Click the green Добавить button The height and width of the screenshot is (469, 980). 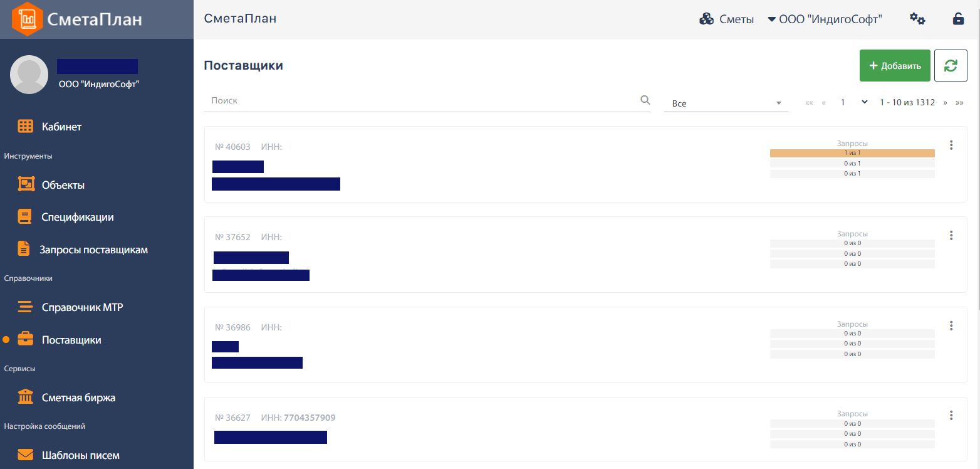tap(895, 66)
